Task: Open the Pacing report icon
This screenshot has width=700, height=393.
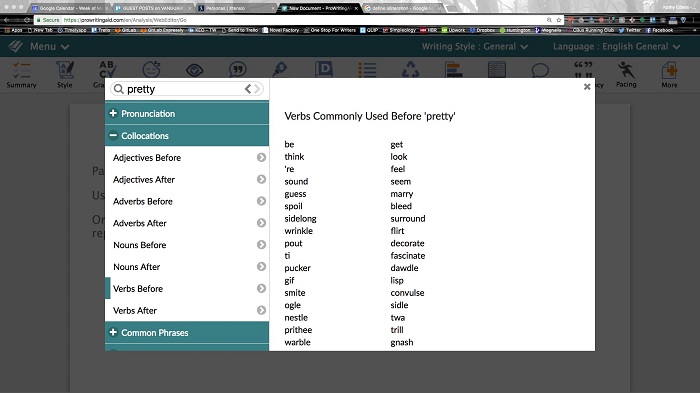Action: [x=626, y=75]
